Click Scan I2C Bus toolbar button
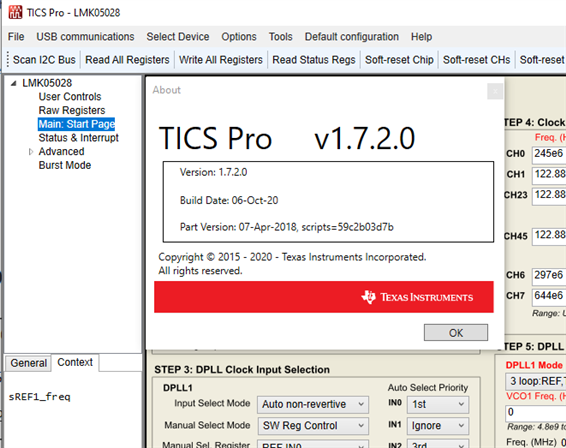The height and width of the screenshot is (448, 566). [44, 60]
